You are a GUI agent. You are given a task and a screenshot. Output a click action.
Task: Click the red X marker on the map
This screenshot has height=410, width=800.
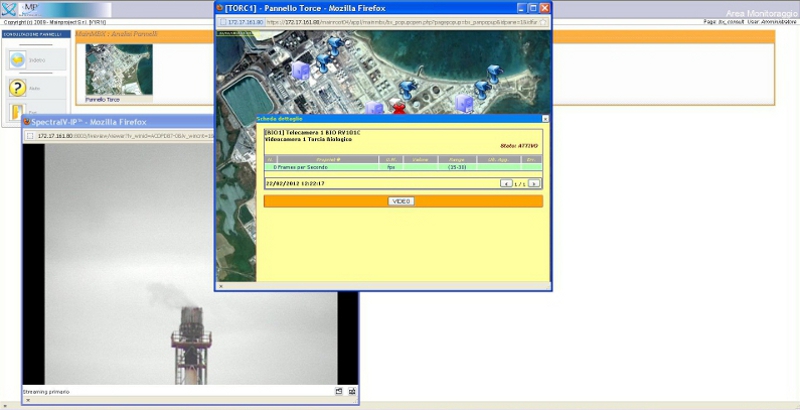(x=399, y=109)
